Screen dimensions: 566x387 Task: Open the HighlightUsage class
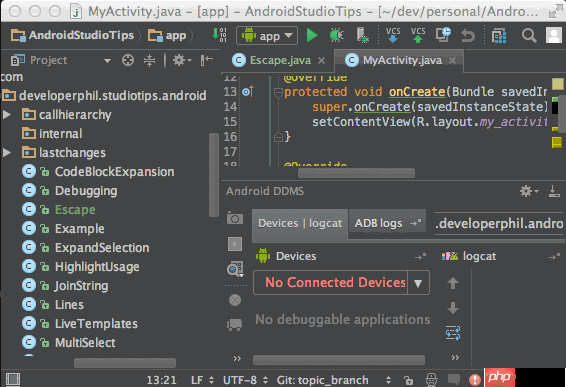point(80,267)
